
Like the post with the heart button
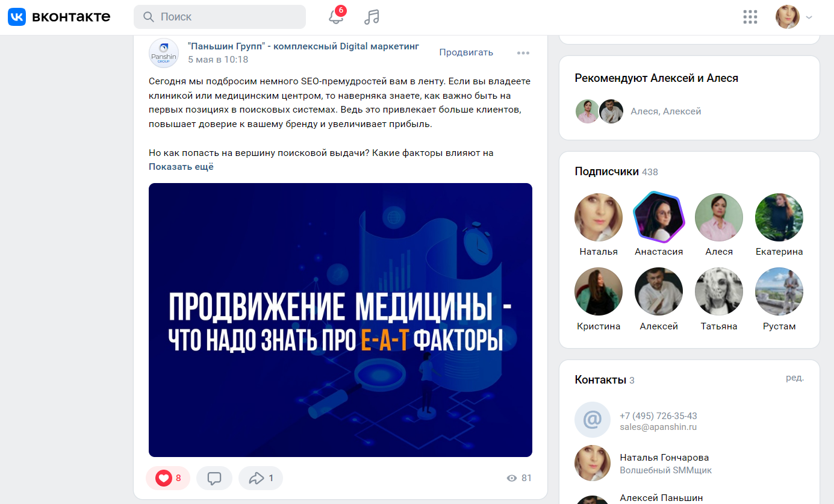pyautogui.click(x=168, y=478)
